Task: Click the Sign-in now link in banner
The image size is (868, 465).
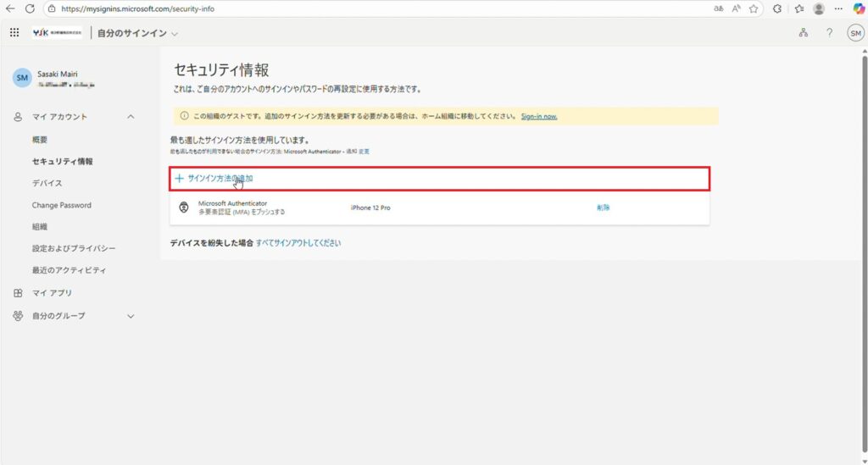Action: coord(539,117)
